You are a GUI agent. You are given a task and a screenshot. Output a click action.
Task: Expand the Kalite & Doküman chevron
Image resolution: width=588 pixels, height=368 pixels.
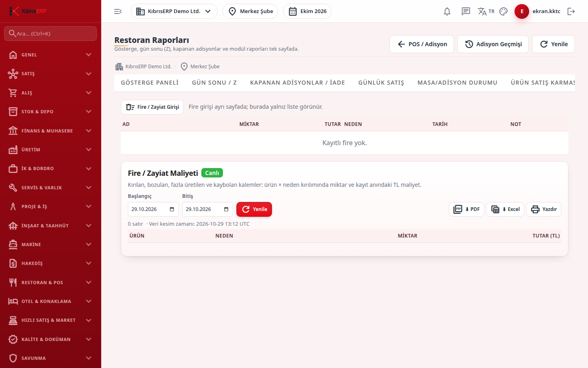(x=89, y=339)
